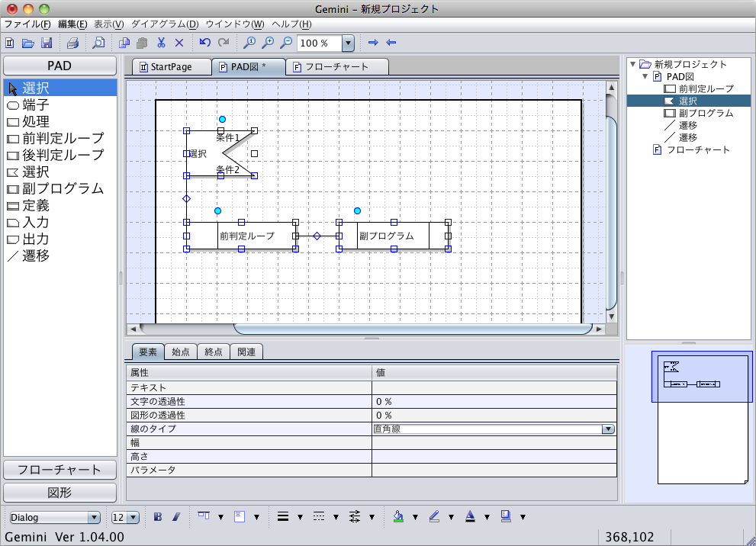Switch to the 始点 properties tab

[181, 352]
